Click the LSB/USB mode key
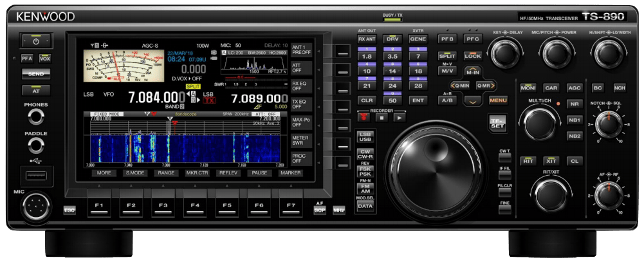Screen dimensions: 644x260 coord(365,137)
